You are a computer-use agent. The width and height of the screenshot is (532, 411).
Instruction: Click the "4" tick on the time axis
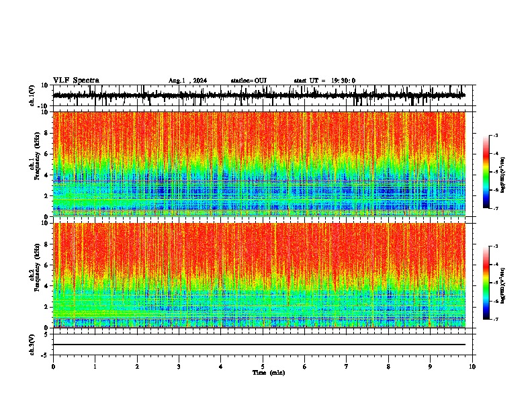(x=221, y=367)
